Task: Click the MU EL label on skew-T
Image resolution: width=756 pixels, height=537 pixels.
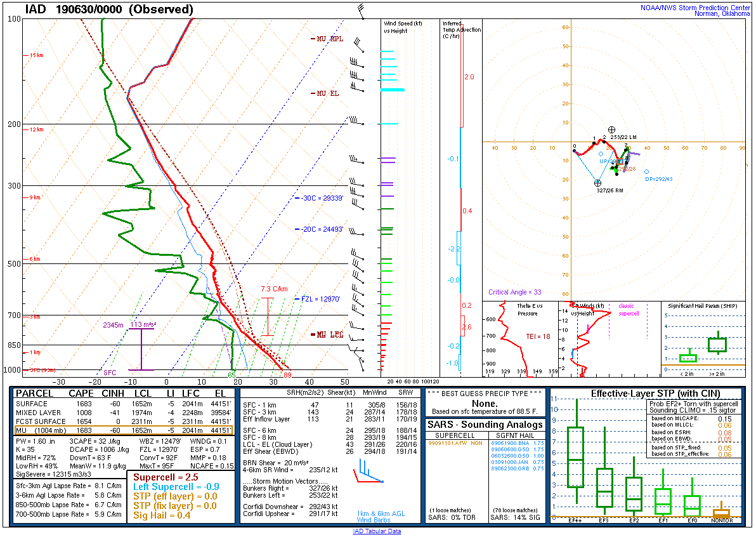Action: tap(325, 93)
